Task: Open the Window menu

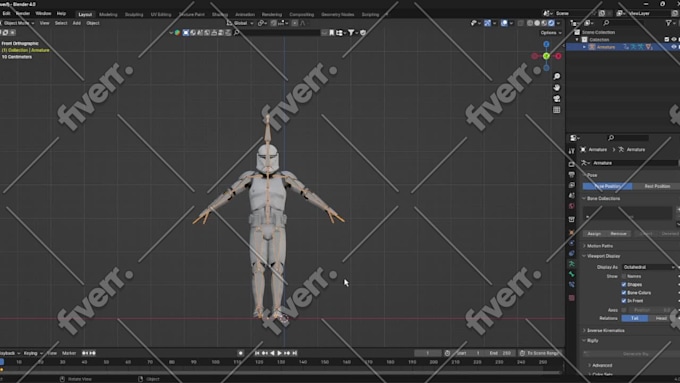Action: (43, 13)
